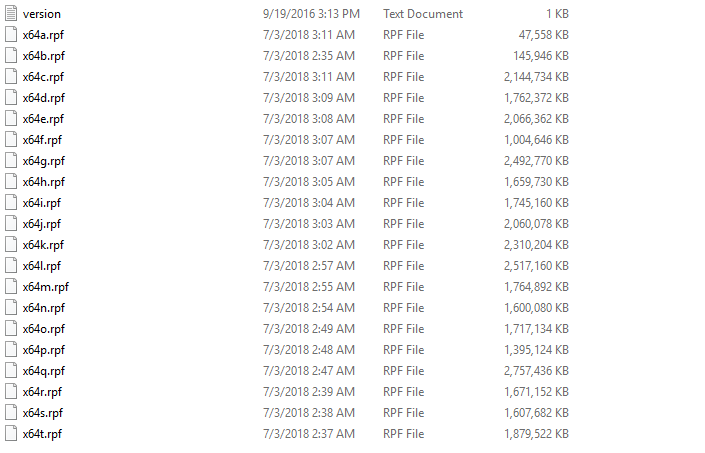Image resolution: width=705 pixels, height=453 pixels.
Task: Select the x64f.rpf file name
Action: tap(42, 140)
